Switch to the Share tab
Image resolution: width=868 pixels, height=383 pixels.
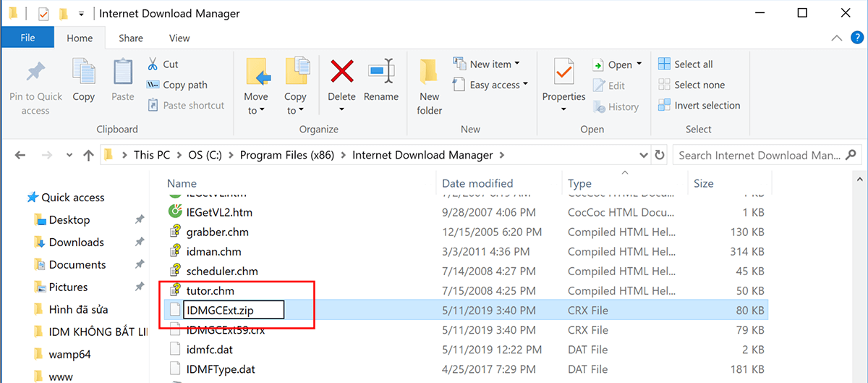click(131, 38)
